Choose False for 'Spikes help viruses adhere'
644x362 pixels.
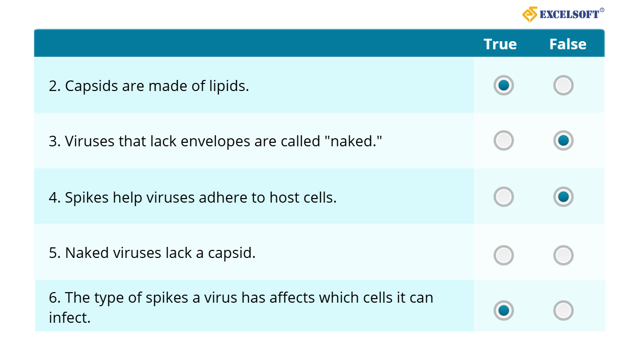point(563,197)
